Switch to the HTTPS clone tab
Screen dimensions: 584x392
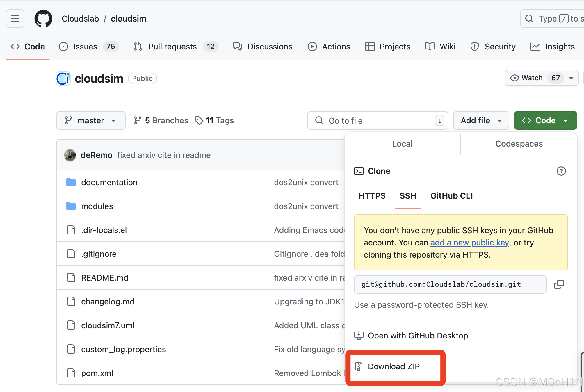coord(372,196)
